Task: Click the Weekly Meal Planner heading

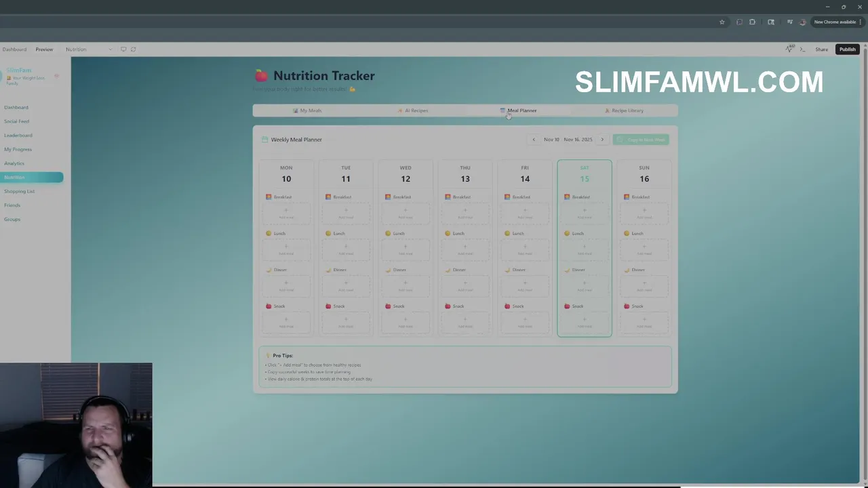Action: [x=296, y=140]
